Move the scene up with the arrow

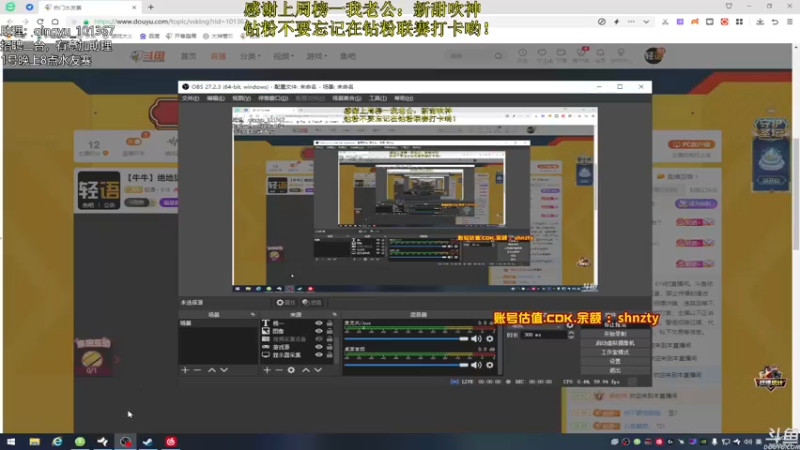click(212, 370)
